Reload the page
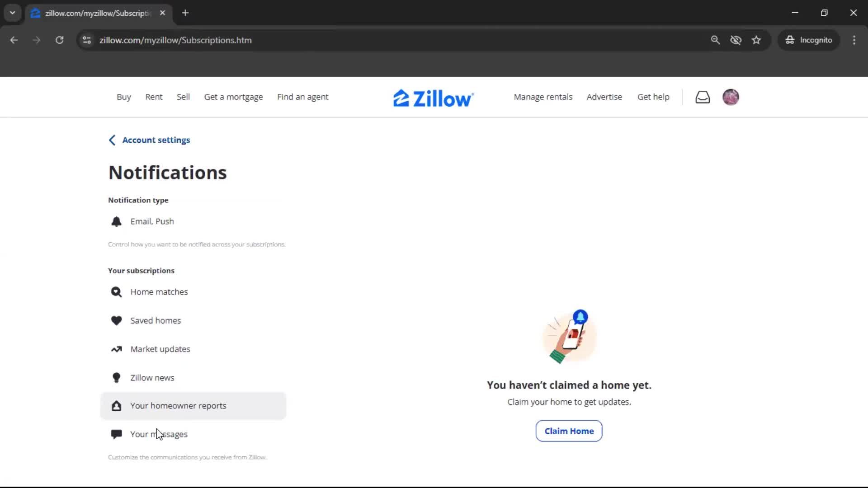The width and height of the screenshot is (868, 488). tap(59, 40)
